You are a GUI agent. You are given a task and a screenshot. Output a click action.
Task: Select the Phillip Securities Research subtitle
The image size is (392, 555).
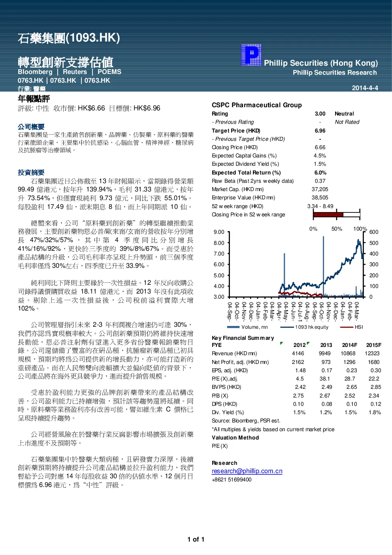pos(335,73)
